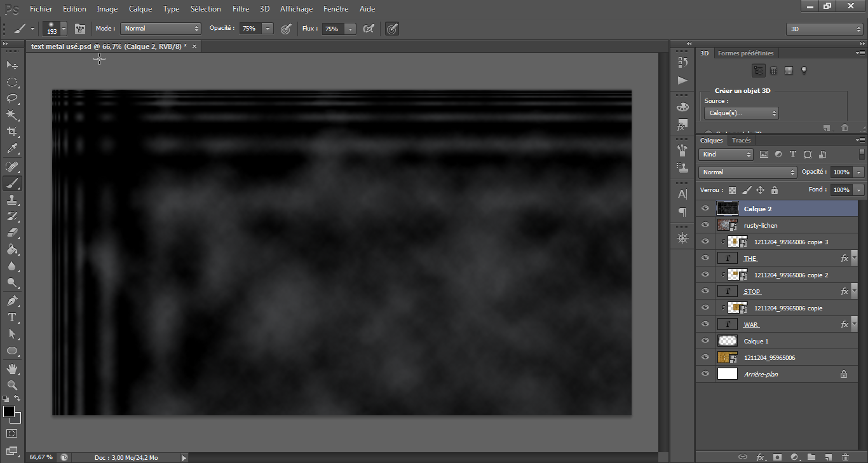Select the Paint Bucket tool

(x=12, y=249)
